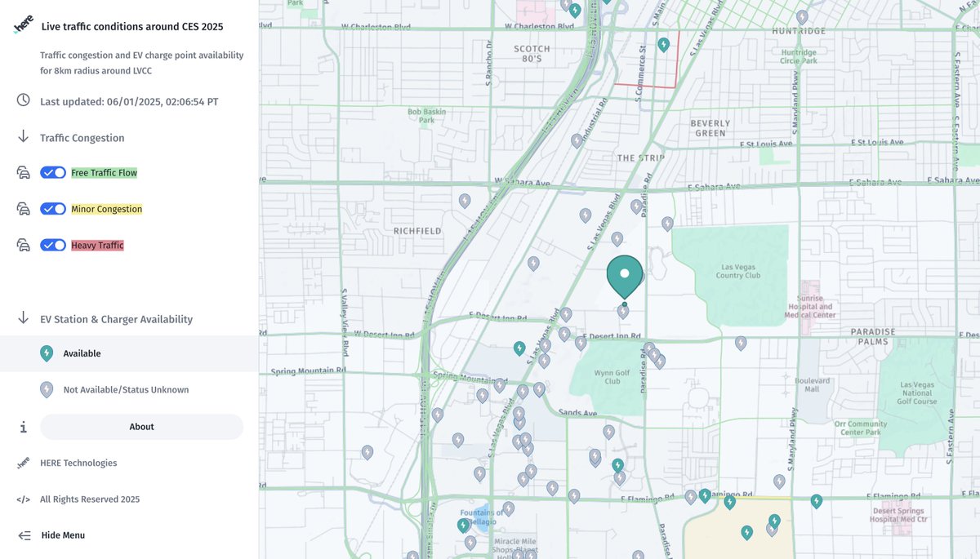Click car icon next to Free Traffic Flow

(x=24, y=173)
